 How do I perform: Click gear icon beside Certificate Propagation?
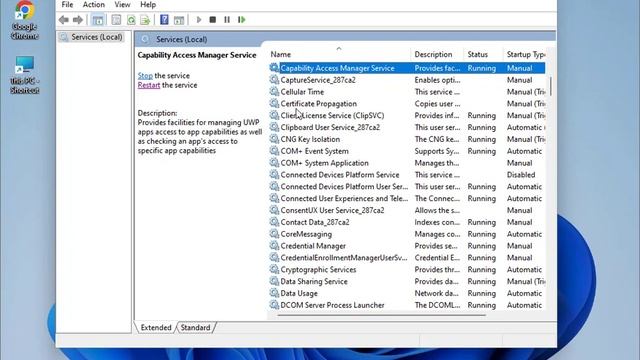pyautogui.click(x=274, y=104)
